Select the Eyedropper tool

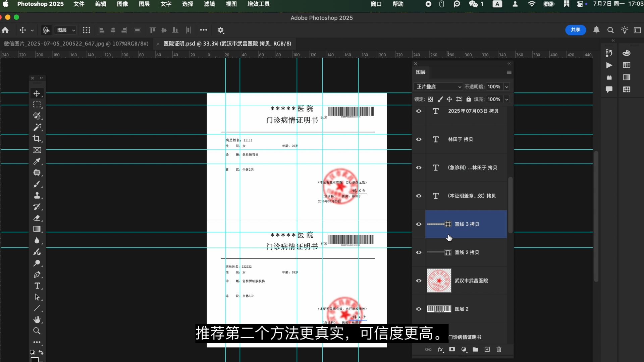click(37, 161)
